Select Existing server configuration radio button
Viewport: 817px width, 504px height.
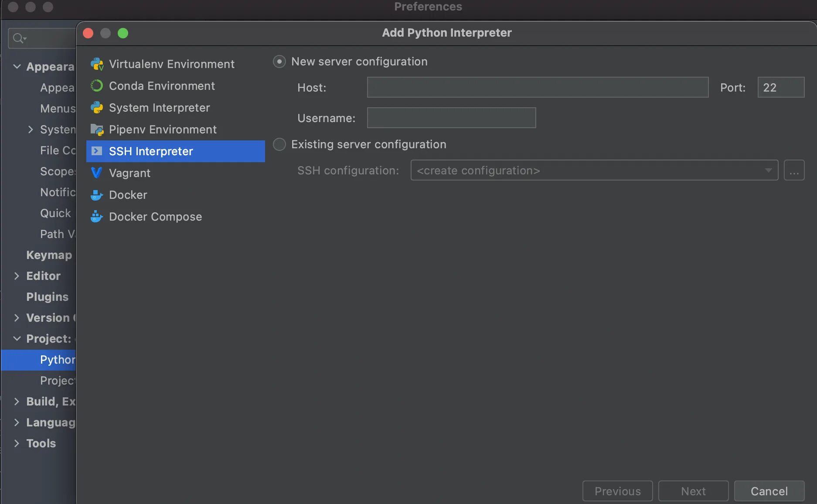(x=279, y=144)
